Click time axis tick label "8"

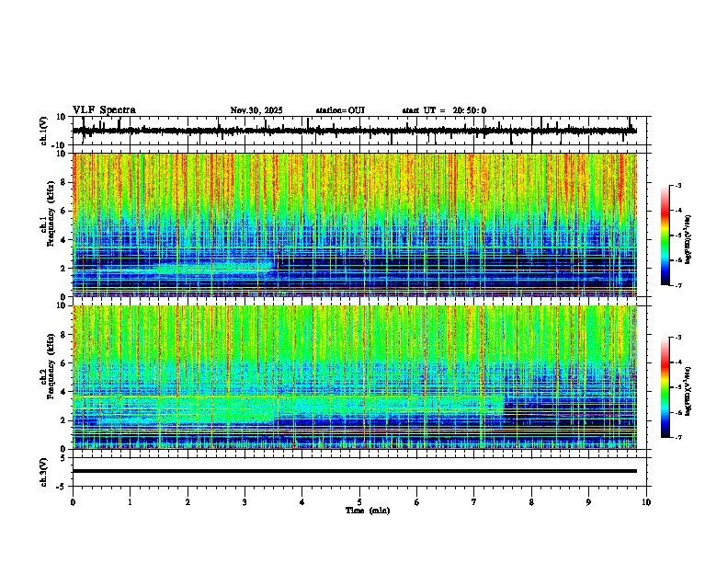pos(531,502)
